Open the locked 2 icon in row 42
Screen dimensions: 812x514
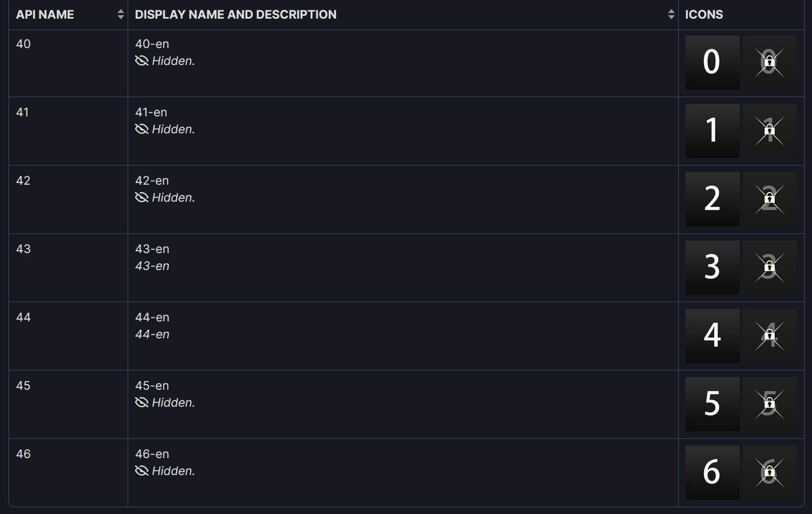(770, 199)
